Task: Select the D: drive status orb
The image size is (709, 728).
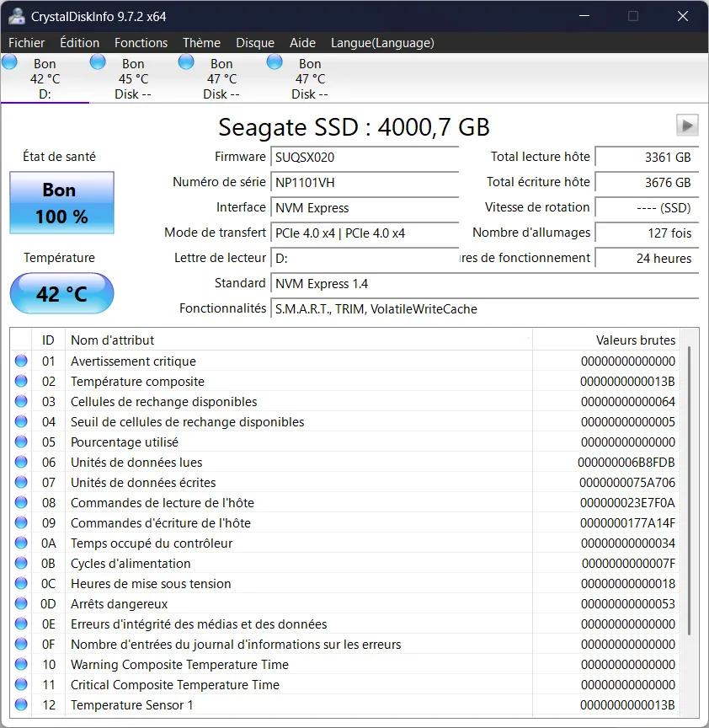Action: 9,62
